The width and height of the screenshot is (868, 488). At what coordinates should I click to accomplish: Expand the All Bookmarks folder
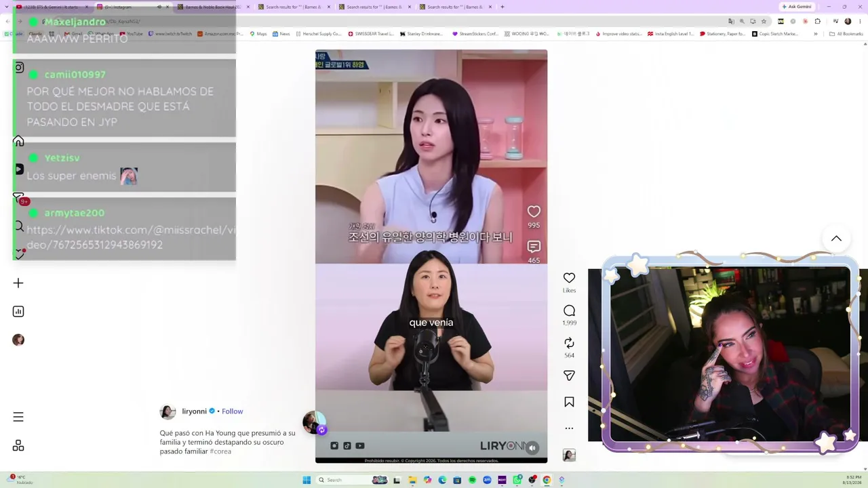coord(846,34)
